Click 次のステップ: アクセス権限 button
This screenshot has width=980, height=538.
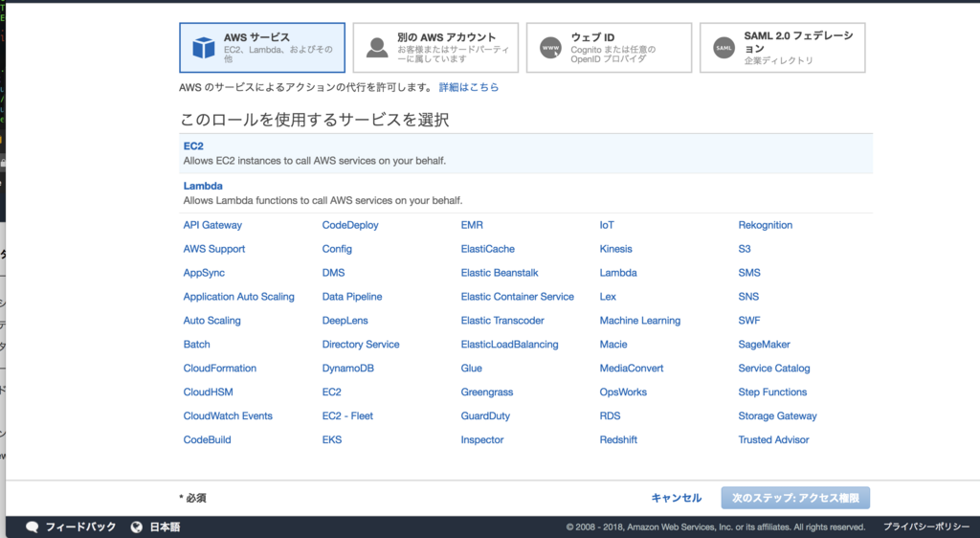[795, 498]
